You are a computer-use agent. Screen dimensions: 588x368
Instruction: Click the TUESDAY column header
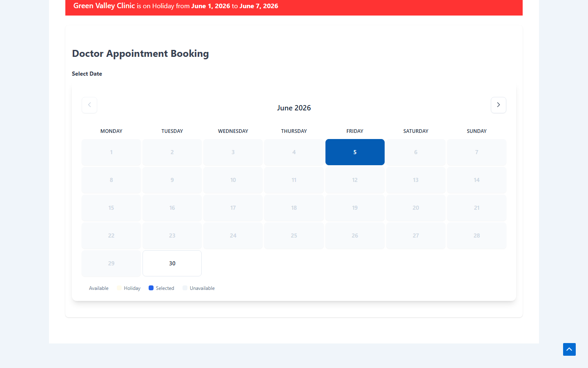pos(172,131)
